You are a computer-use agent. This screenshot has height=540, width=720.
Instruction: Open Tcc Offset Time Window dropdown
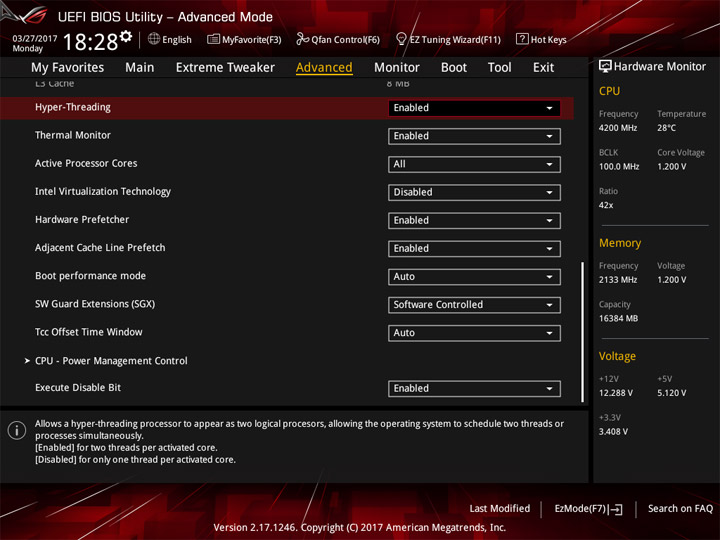pos(474,333)
